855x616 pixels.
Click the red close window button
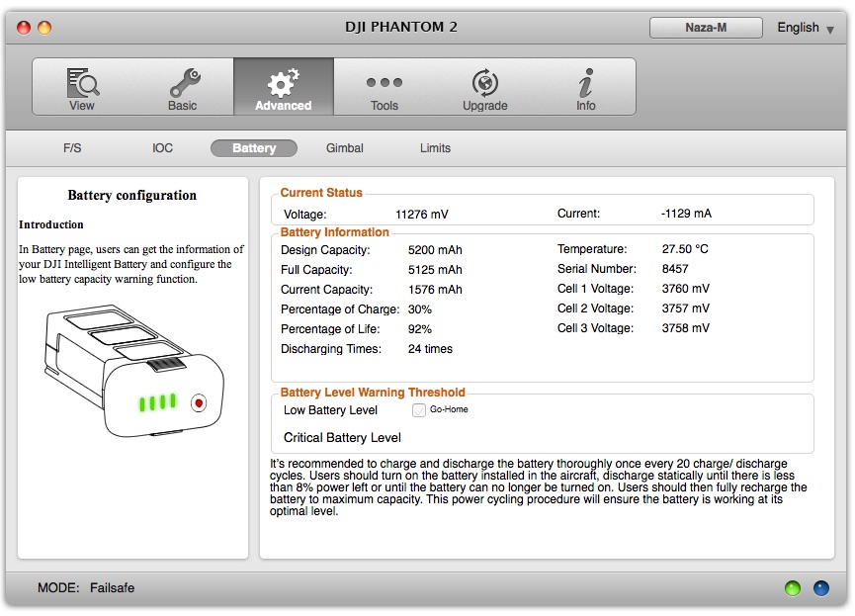24,28
